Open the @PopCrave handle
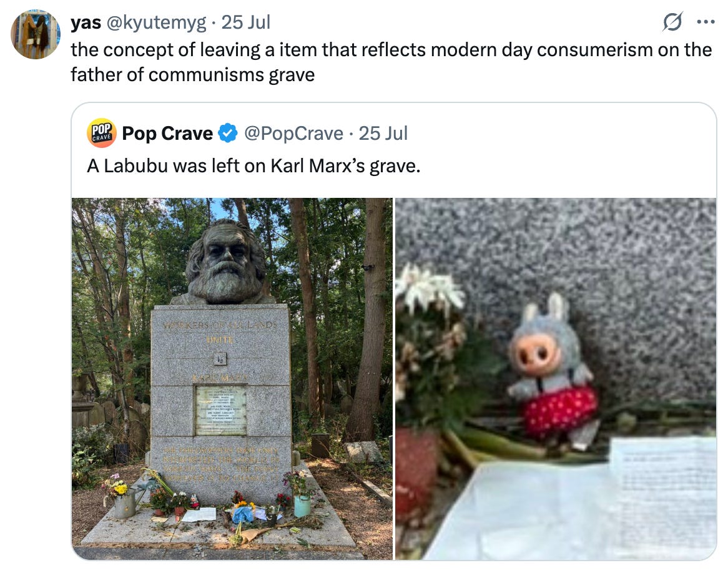 coord(293,134)
